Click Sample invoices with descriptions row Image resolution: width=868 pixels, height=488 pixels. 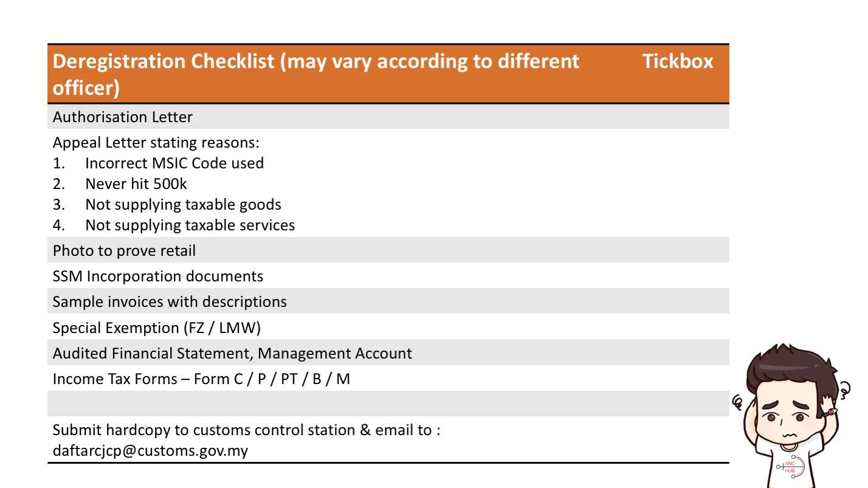[x=388, y=301]
